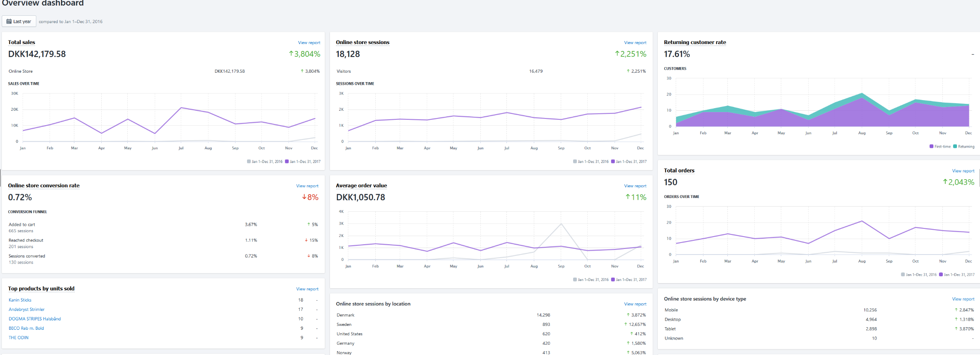This screenshot has height=355, width=980.
Task: Go to BECO Reb m. Bold product
Action: pyautogui.click(x=26, y=328)
